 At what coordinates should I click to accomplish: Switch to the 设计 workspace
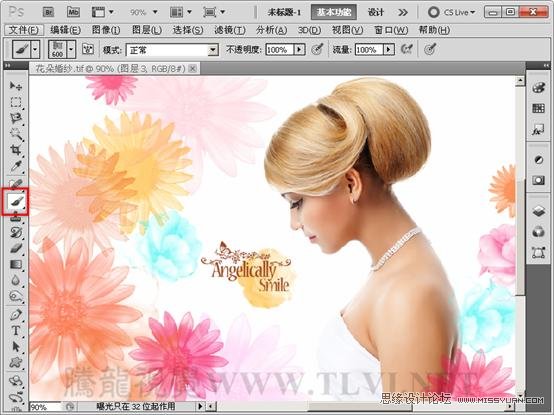(376, 12)
